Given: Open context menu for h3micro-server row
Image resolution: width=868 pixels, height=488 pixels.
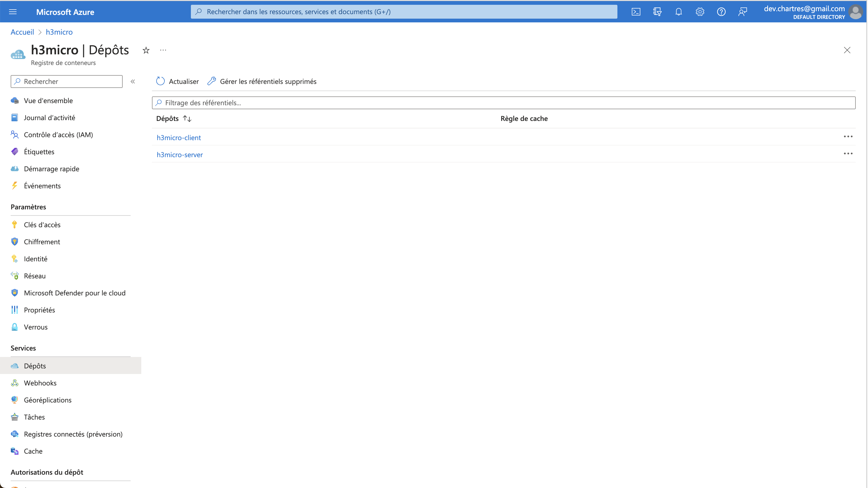Looking at the screenshot, I should tap(848, 154).
